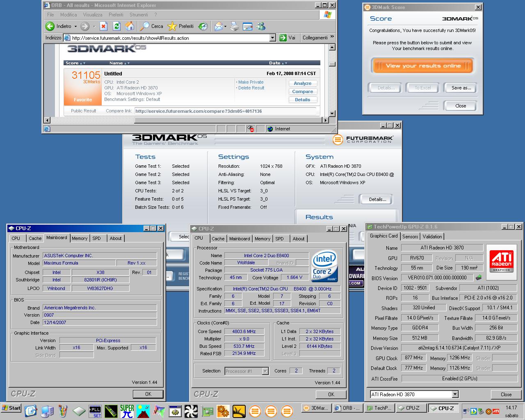Click the memory stick icon in quick launch
This screenshot has height=420, width=525.
point(111,411)
